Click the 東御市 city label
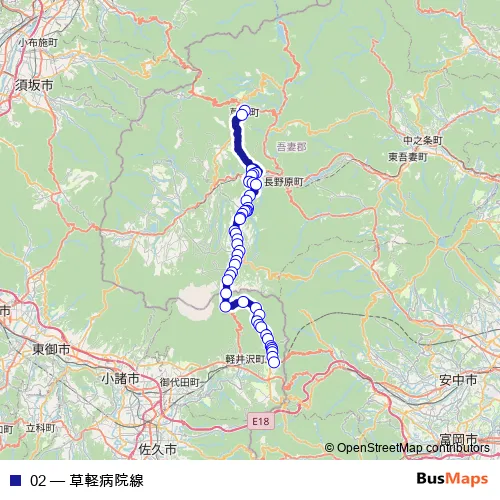This screenshot has width=500, height=500. (51, 349)
